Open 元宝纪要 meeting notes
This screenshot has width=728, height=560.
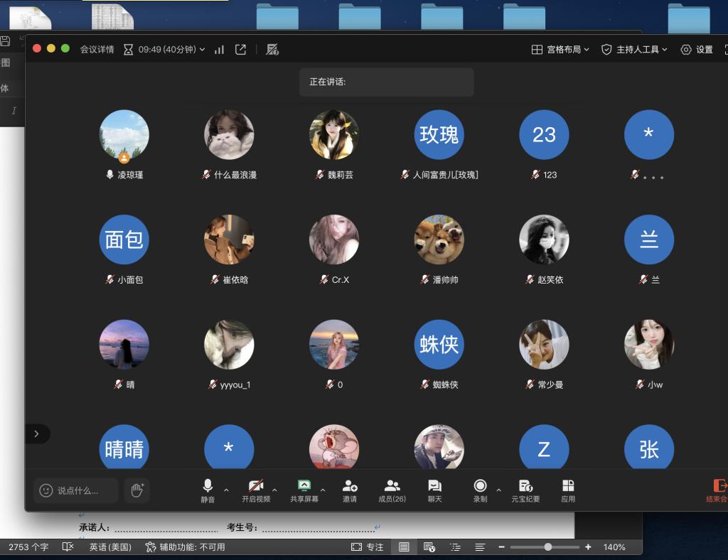525,490
